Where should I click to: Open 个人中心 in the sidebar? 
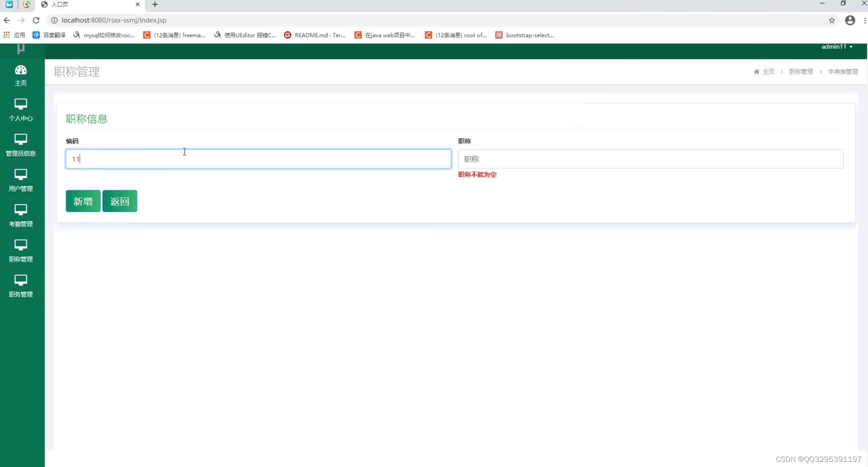pos(21,110)
